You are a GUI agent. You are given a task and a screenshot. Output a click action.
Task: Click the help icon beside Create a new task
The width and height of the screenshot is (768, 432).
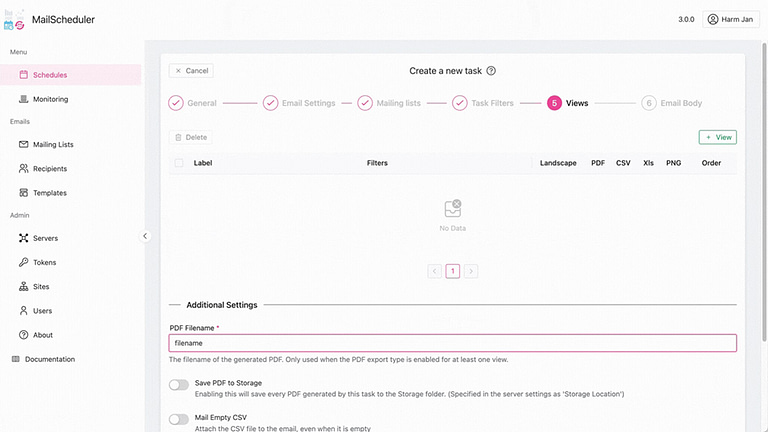click(x=491, y=71)
